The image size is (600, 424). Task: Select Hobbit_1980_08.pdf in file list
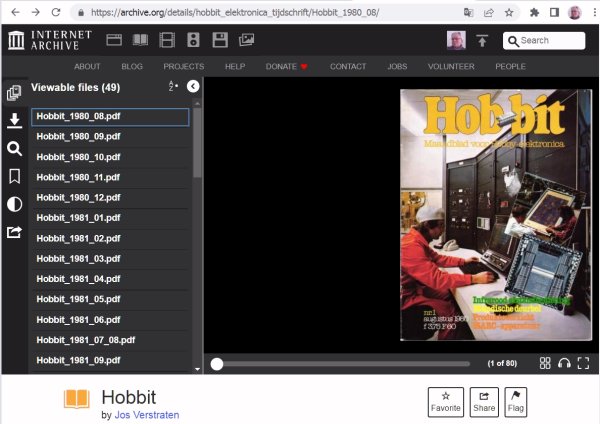click(110, 117)
